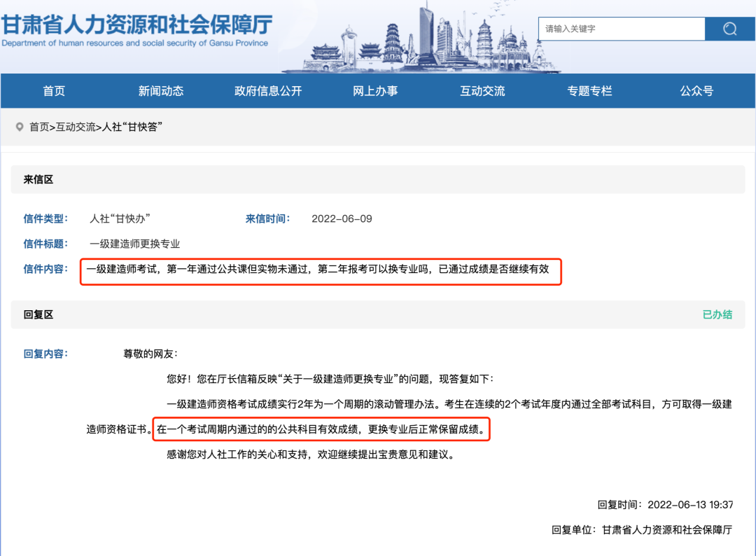This screenshot has width=756, height=556.
Task: Open 政府信息公开 from the navigation bar
Action: coord(268,91)
